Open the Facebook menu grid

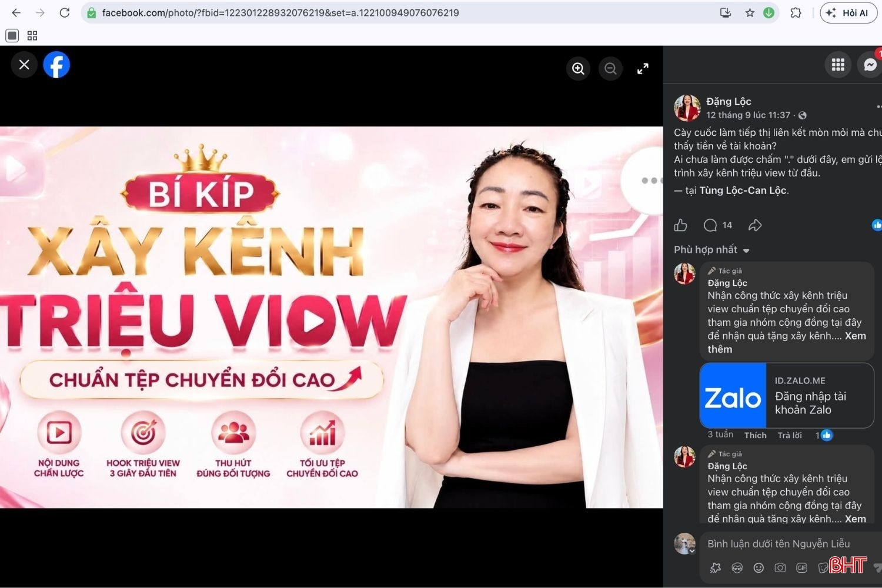point(838,65)
